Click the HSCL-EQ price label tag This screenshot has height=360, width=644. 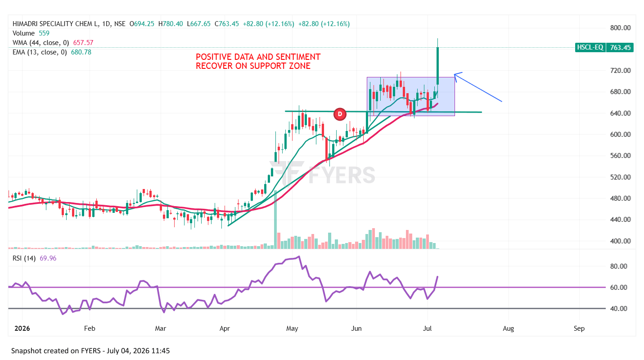click(x=590, y=47)
